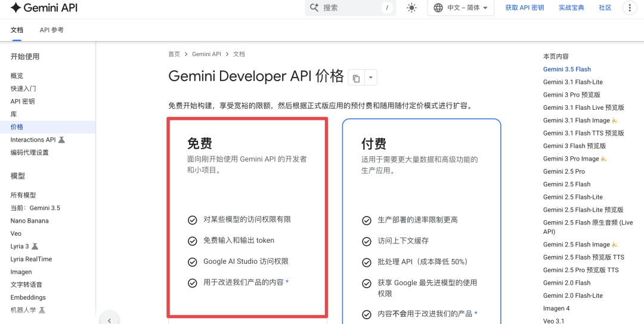This screenshot has width=644, height=324.
Task: Click the search box 搜索
Action: [351, 8]
